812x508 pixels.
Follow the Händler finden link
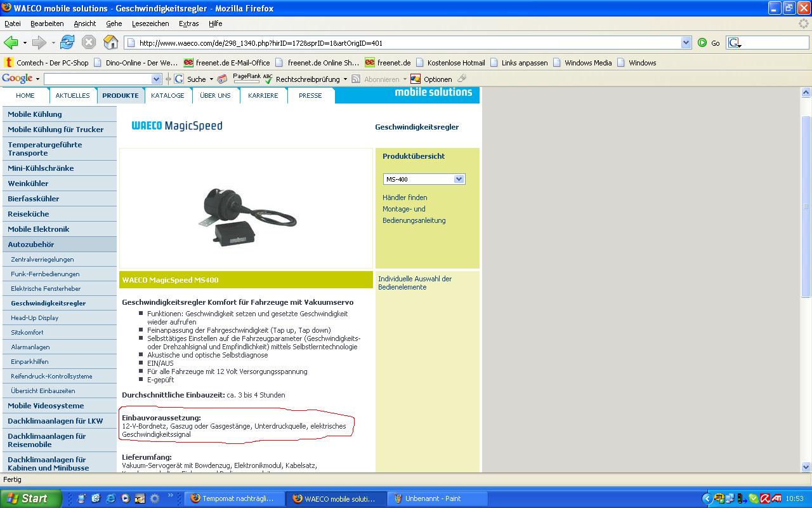click(x=405, y=197)
